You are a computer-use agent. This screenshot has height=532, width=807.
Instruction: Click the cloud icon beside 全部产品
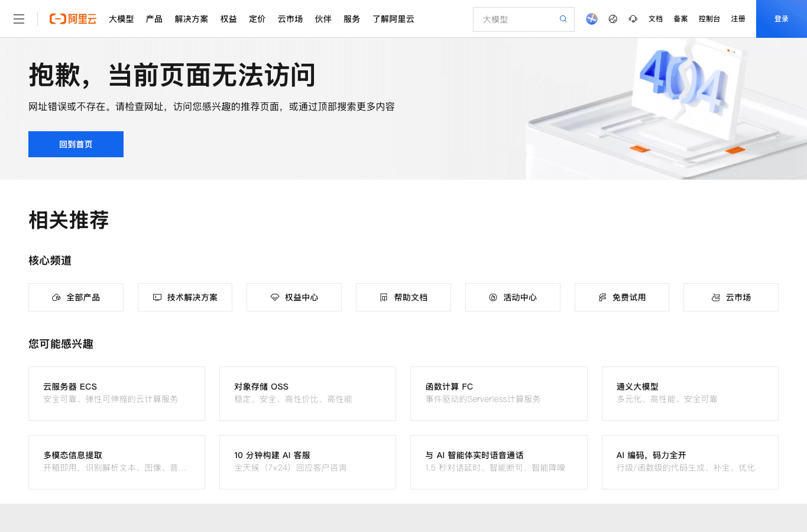click(56, 297)
